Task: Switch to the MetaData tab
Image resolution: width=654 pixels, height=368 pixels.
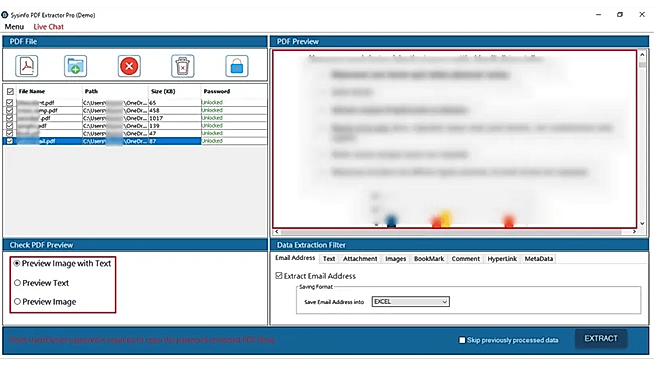Action: tap(538, 259)
